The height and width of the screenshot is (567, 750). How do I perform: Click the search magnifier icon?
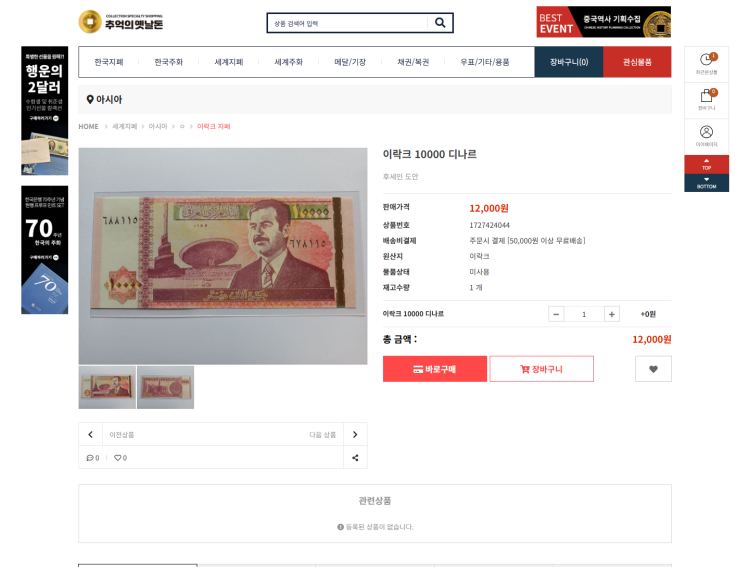[x=440, y=22]
